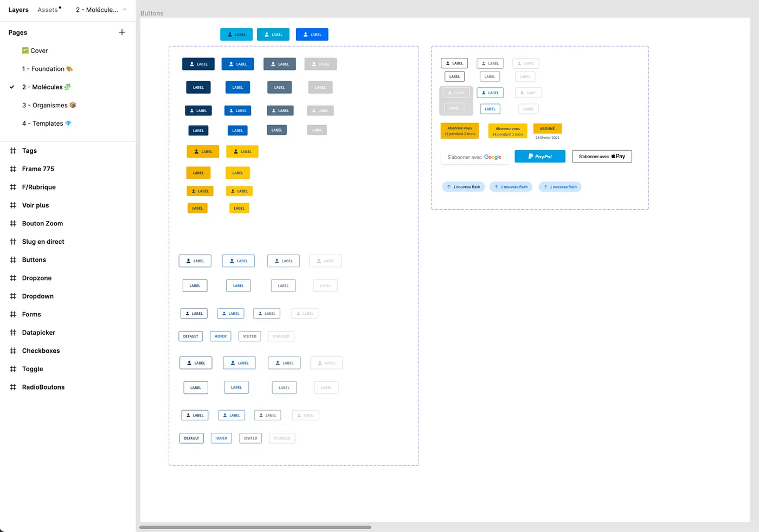759x532 pixels.
Task: Switch to the Assets tab
Action: point(48,10)
